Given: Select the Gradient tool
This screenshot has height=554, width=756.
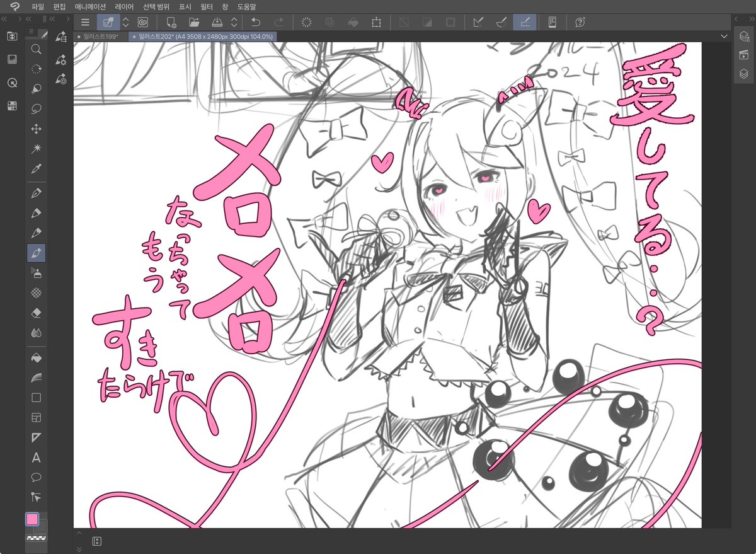Looking at the screenshot, I should (x=37, y=378).
